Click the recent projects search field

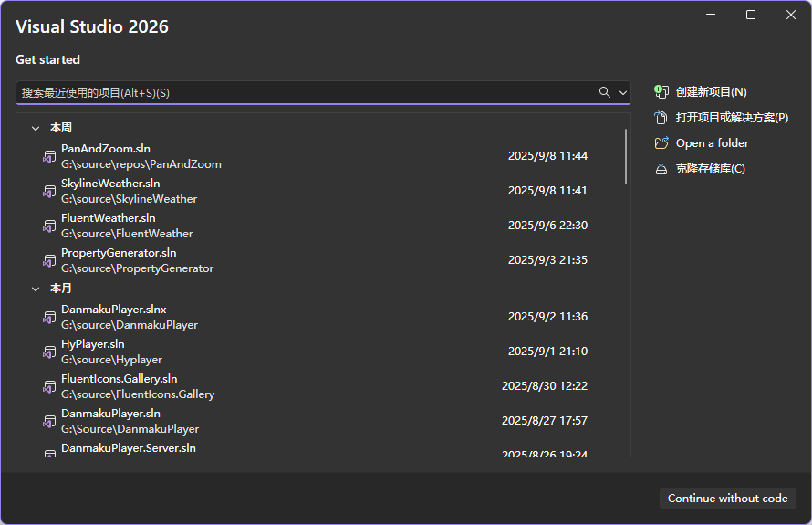[x=301, y=92]
